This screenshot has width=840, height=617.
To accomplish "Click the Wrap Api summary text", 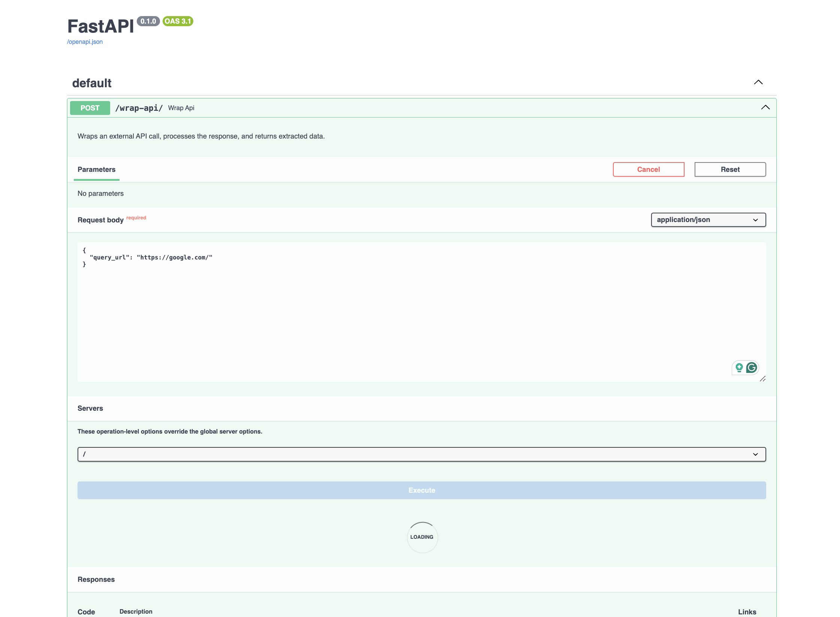I will (x=181, y=108).
